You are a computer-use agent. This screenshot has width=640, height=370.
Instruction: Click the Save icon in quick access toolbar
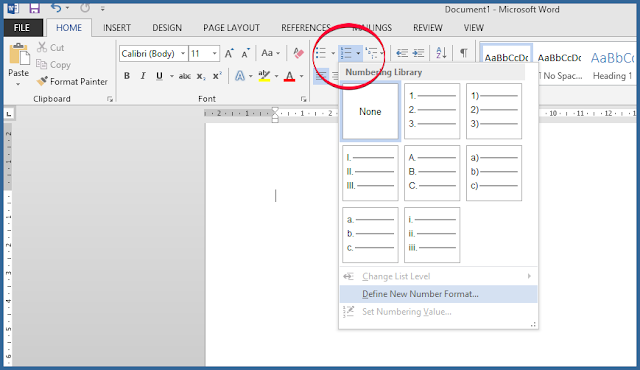coord(34,8)
